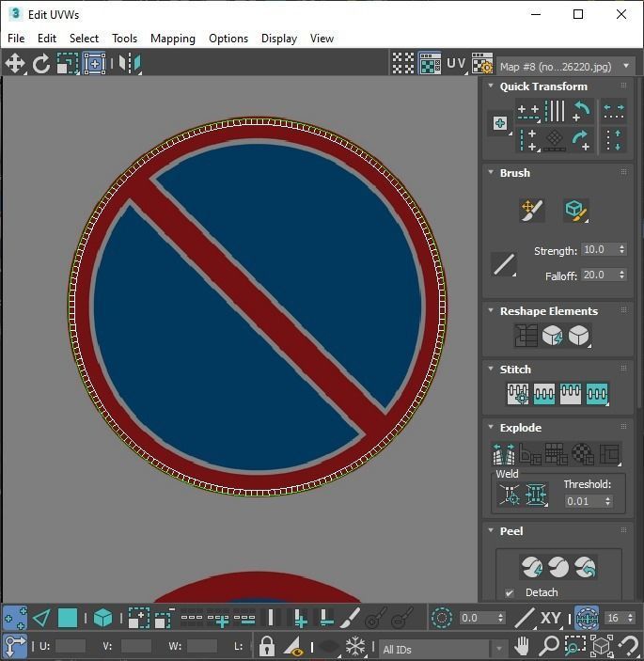Click the Falloff value field
The height and width of the screenshot is (661, 644).
click(x=599, y=275)
